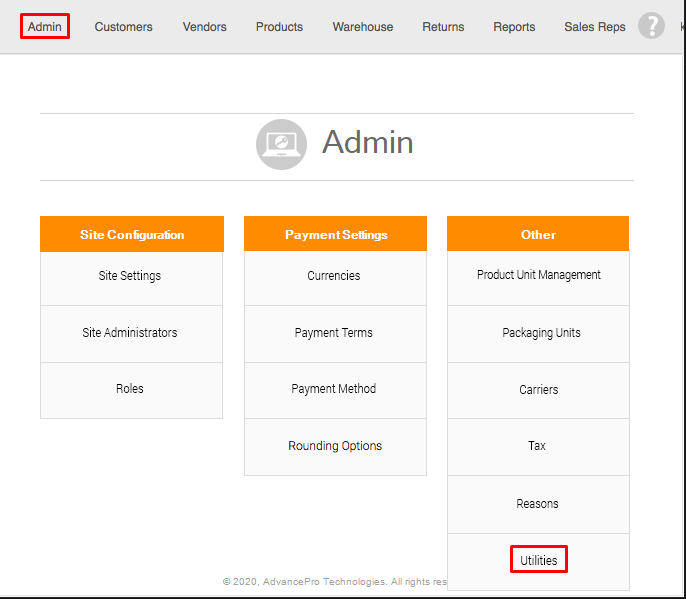Go to Roles configuration
The height and width of the screenshot is (599, 686).
point(130,389)
